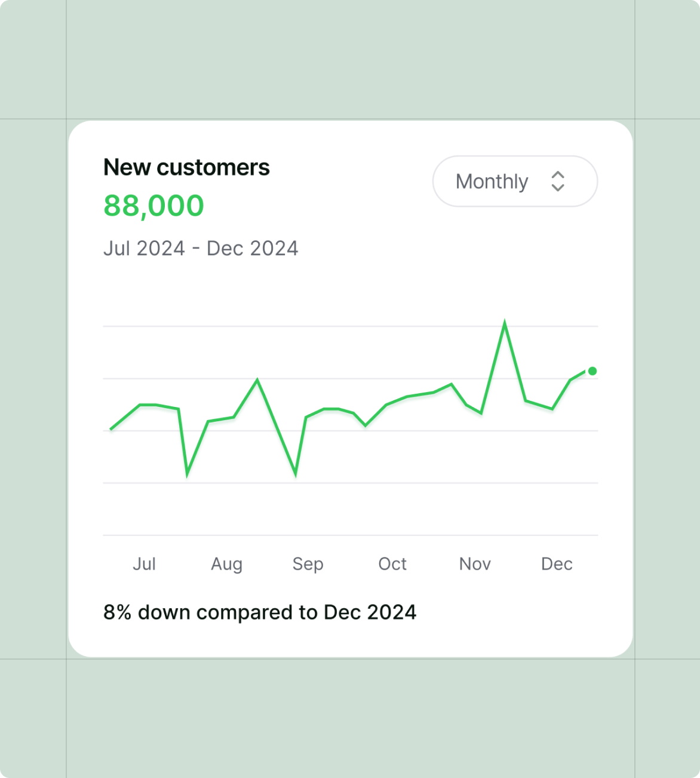The width and height of the screenshot is (700, 778).
Task: Open the Monthly period dropdown
Action: 515,181
